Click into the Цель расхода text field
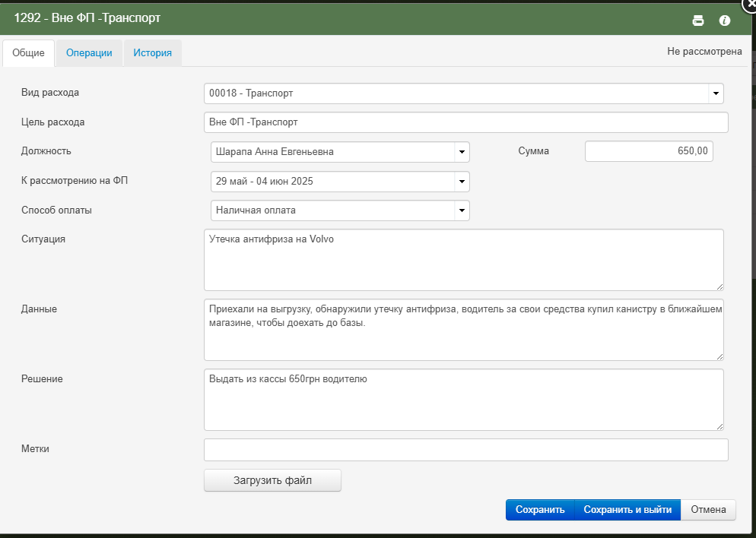The image size is (756, 538). pos(465,122)
